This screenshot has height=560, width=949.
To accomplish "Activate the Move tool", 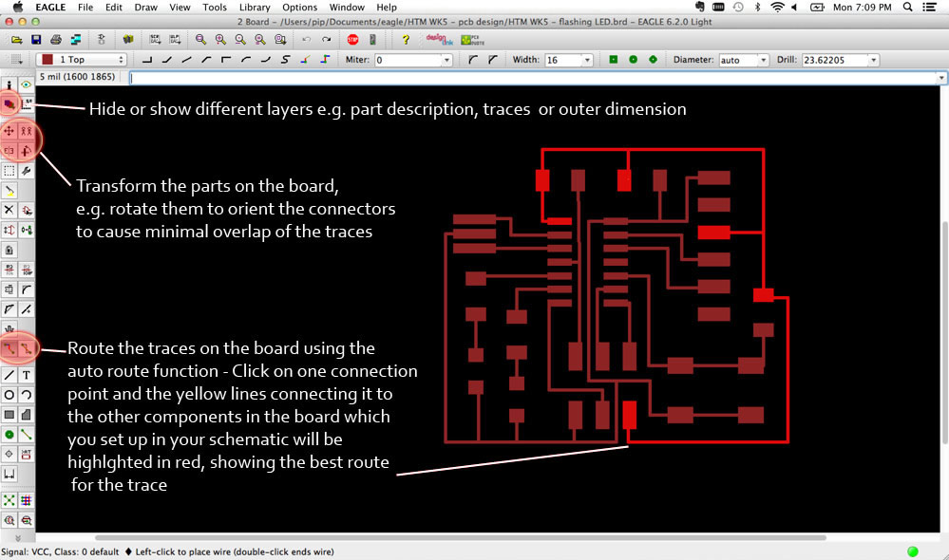I will pos(9,130).
